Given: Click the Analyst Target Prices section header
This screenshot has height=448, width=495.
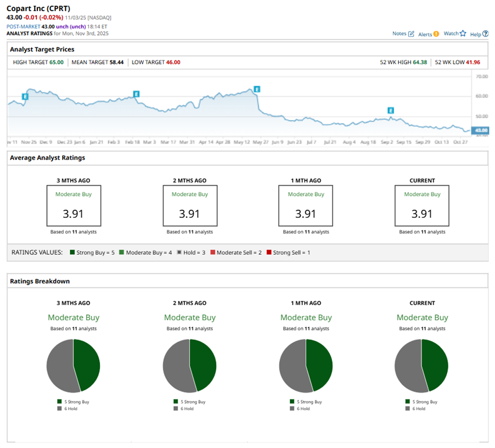Looking at the screenshot, I should coord(42,49).
